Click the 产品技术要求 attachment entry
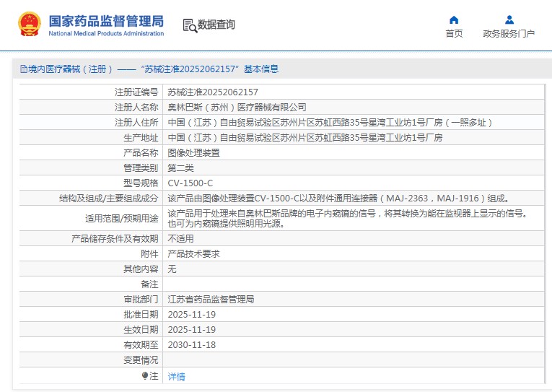The width and height of the screenshot is (552, 392). (193, 254)
